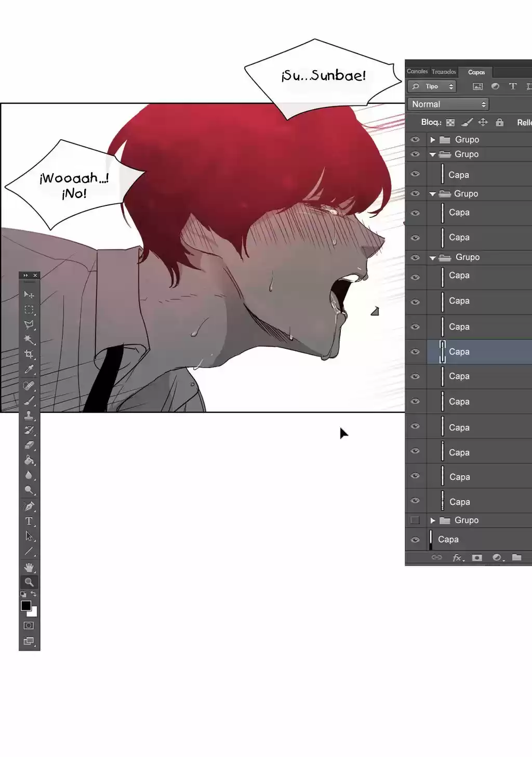Select the Pen tool
This screenshot has width=532, height=757.
click(x=29, y=506)
